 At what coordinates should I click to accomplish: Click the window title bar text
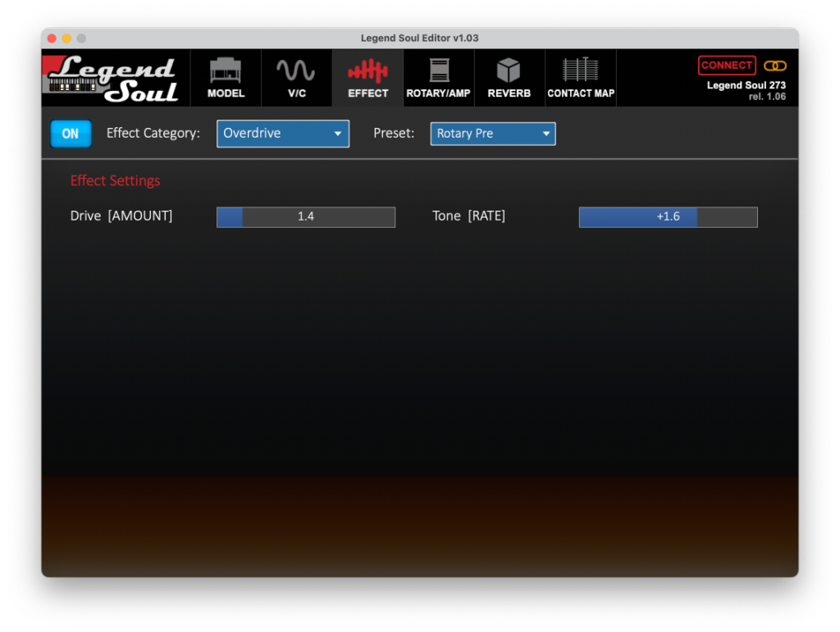click(x=419, y=39)
